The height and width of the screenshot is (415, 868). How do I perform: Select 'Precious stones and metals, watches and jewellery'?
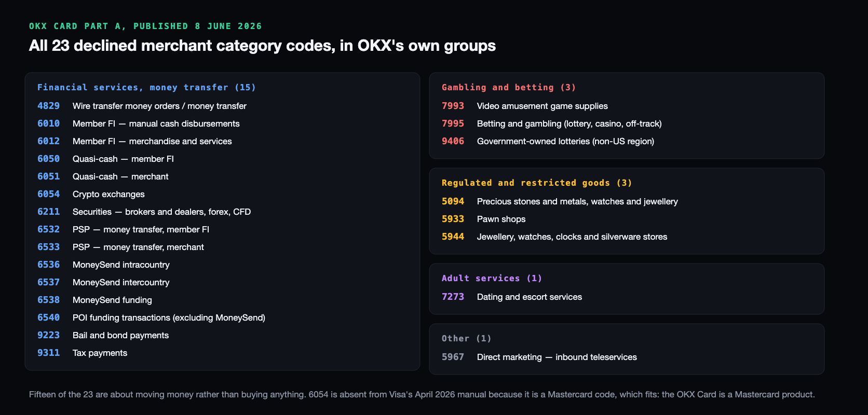577,201
